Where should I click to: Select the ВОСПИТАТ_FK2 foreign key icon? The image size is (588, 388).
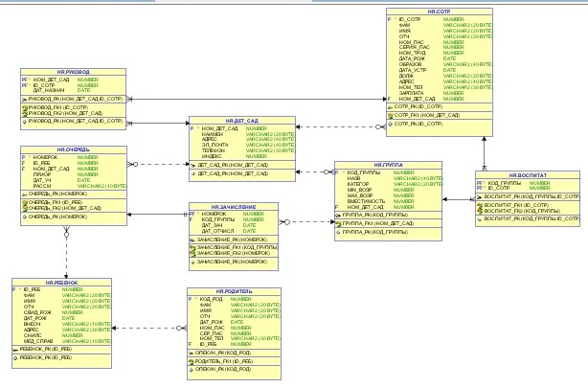tap(480, 212)
